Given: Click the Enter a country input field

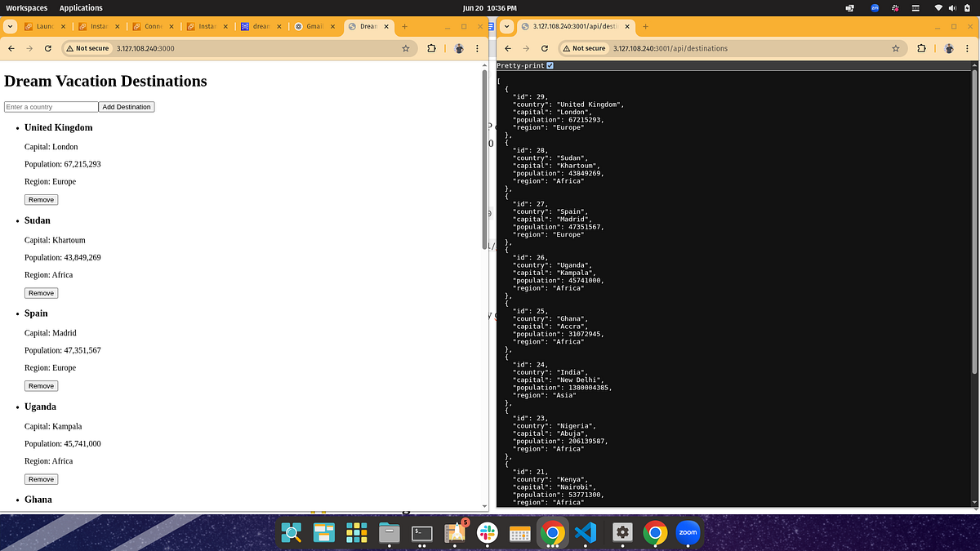Looking at the screenshot, I should (50, 106).
